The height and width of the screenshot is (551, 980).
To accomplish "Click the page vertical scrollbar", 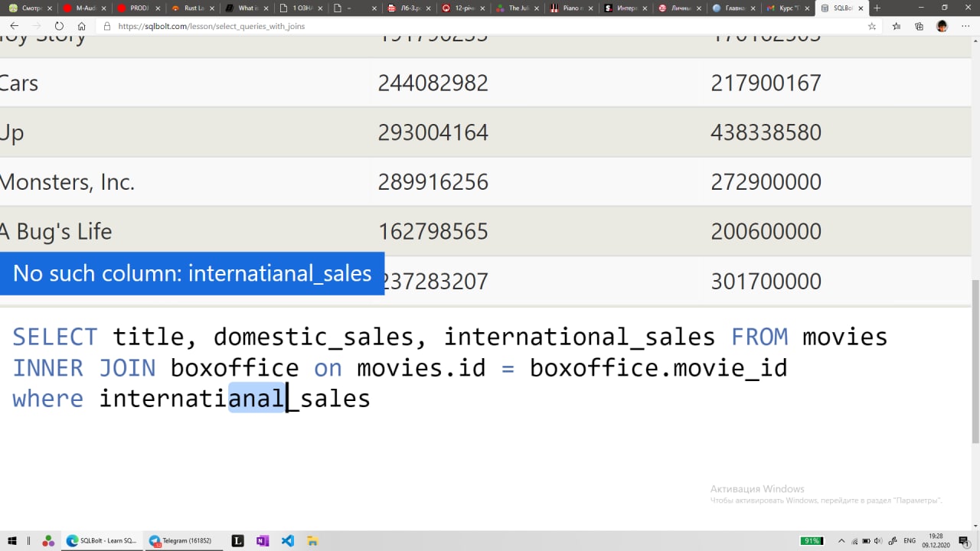I will [x=975, y=360].
